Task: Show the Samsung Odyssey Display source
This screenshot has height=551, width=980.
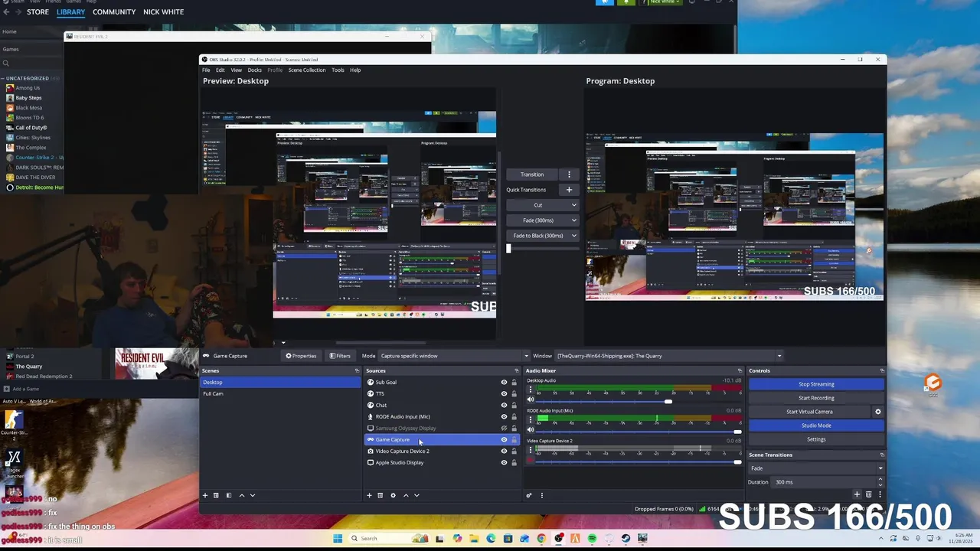Action: 504,428
